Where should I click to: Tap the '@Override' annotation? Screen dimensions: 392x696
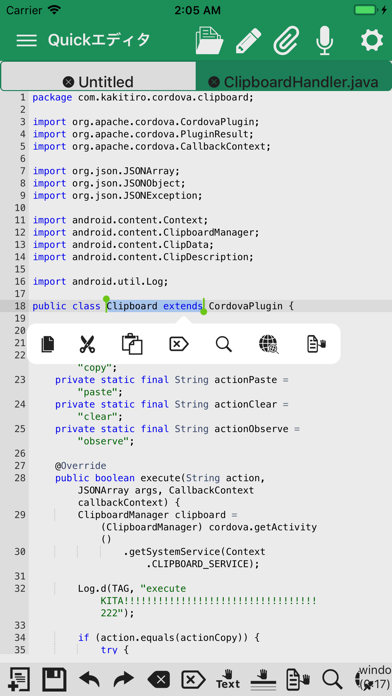point(80,466)
